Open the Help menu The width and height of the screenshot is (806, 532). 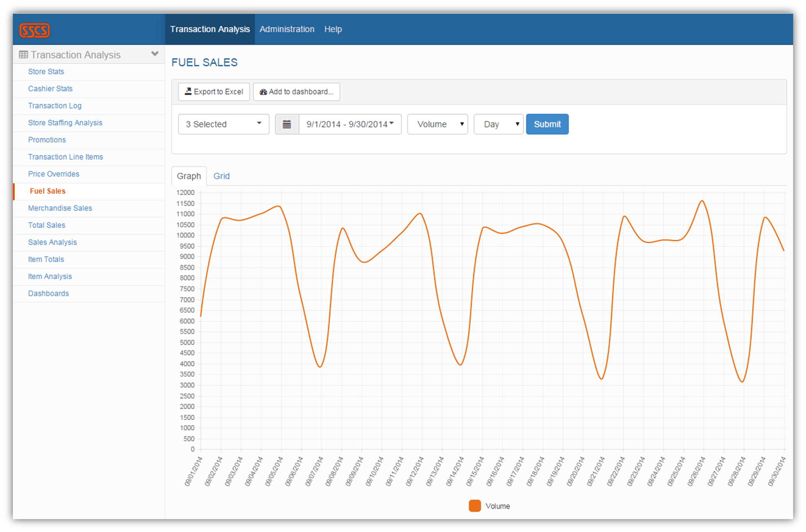pyautogui.click(x=333, y=29)
